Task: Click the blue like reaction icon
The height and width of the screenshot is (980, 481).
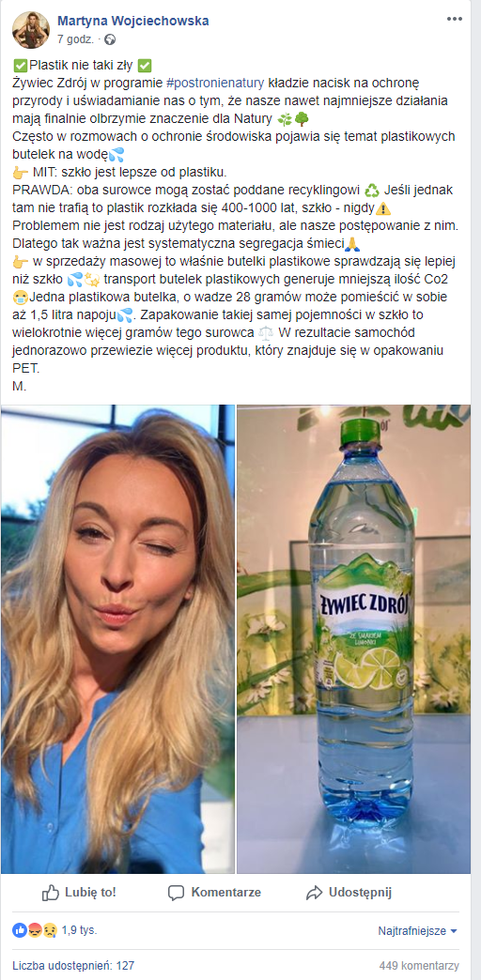Action: click(x=20, y=930)
